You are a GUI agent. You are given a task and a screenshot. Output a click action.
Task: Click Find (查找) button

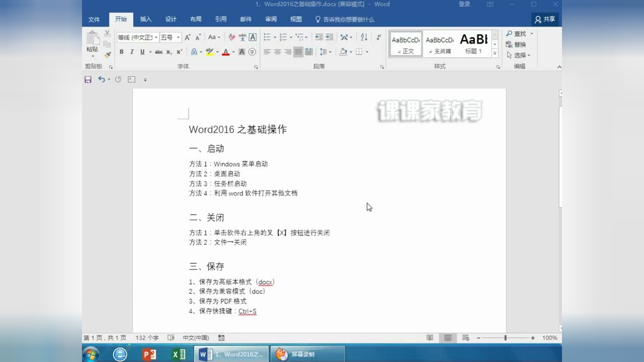(x=517, y=34)
